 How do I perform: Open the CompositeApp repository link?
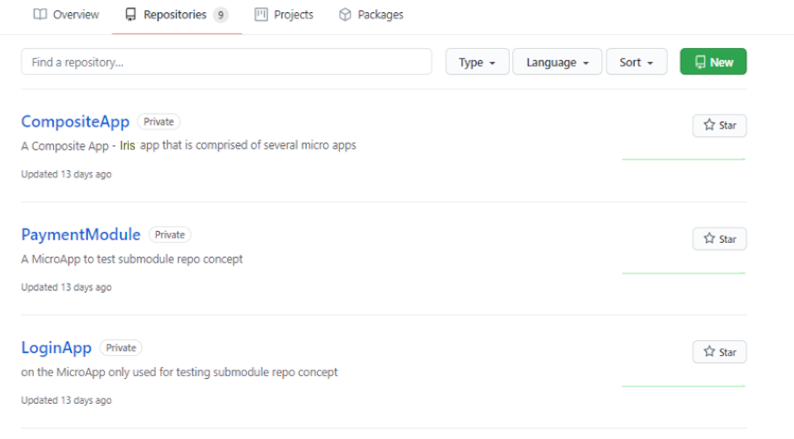coord(75,122)
